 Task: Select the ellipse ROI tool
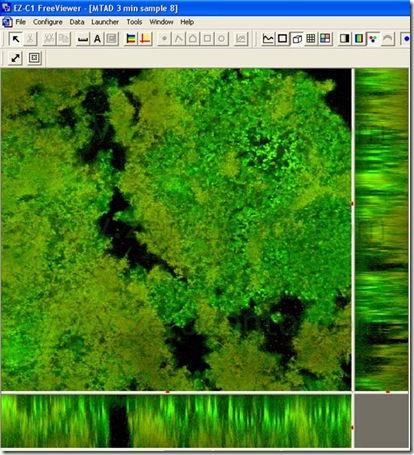(221, 39)
